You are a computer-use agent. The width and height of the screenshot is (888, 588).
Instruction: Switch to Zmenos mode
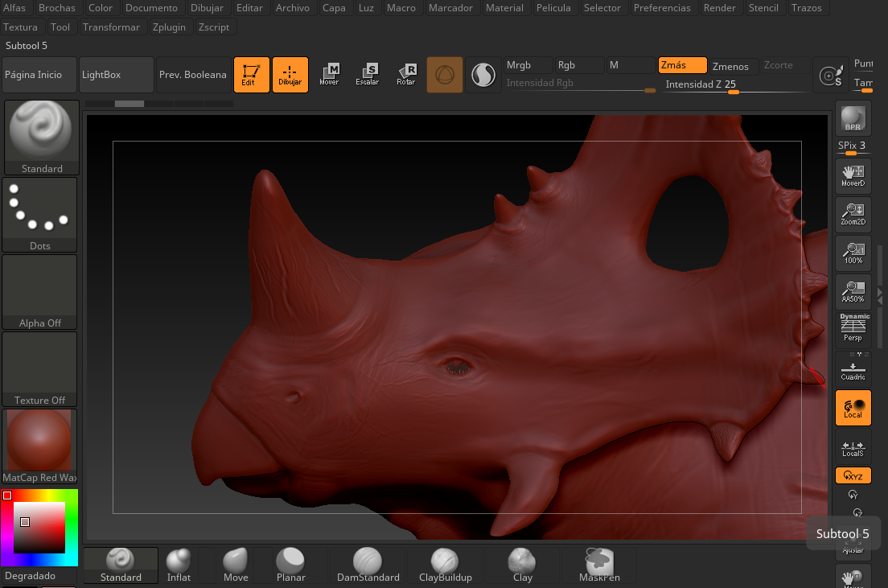coord(733,66)
